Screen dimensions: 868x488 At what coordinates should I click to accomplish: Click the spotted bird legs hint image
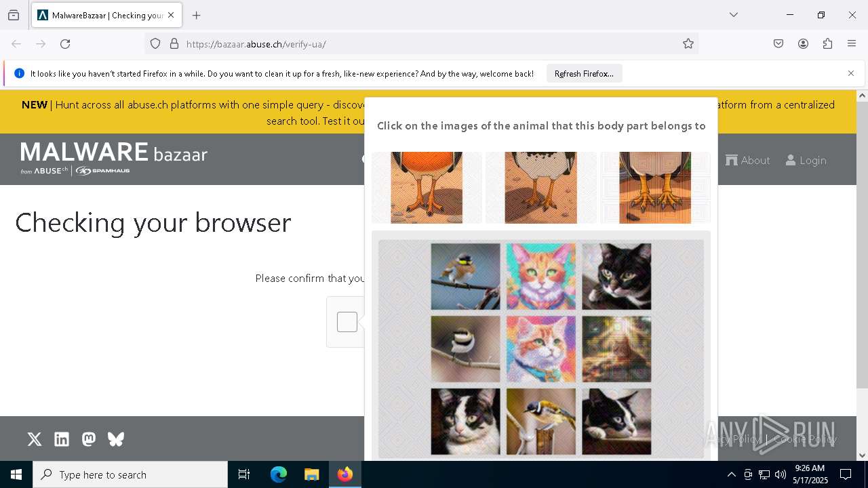(541, 188)
